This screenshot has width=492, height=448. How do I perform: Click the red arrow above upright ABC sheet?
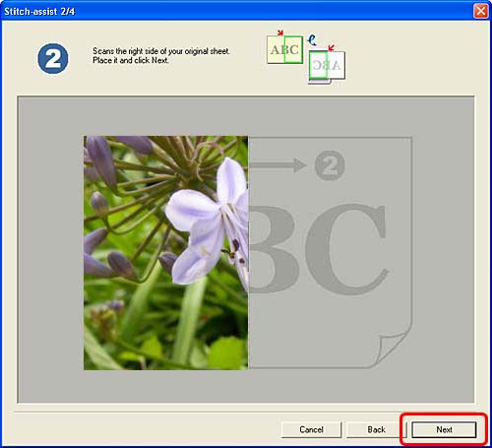coord(280,32)
